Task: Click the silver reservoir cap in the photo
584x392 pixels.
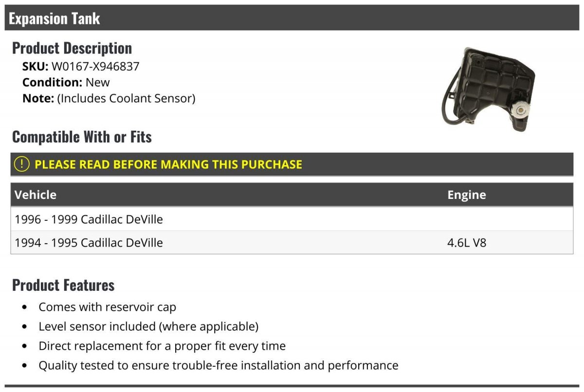Action: tap(519, 111)
